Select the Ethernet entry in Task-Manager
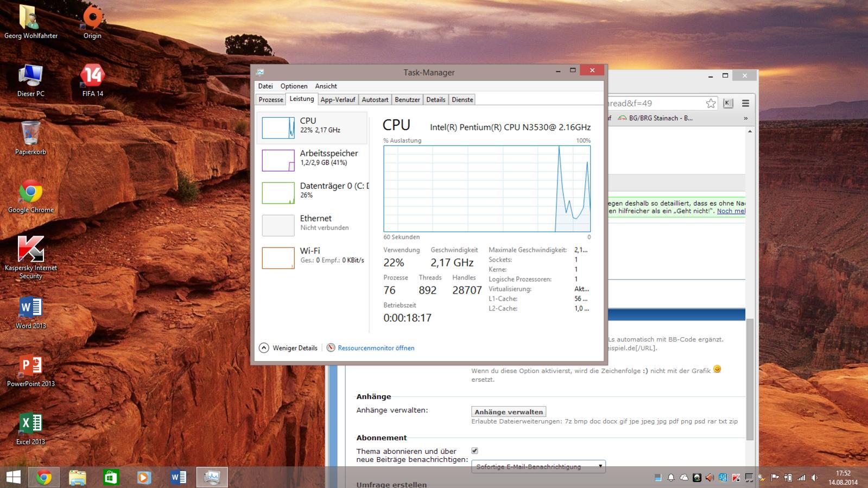 coord(313,225)
